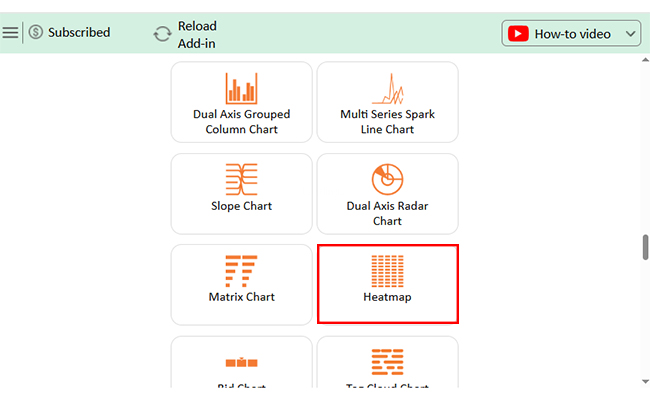Select the Matrix Chart label text

pos(241,297)
